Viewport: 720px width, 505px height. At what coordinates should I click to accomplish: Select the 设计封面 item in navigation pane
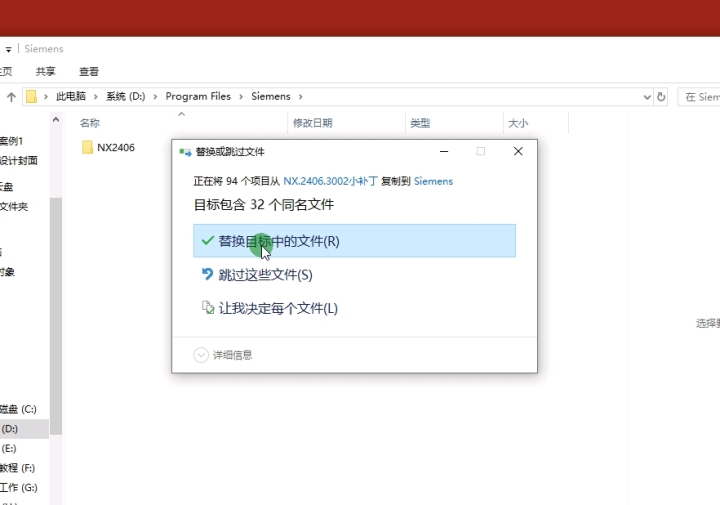coord(19,161)
